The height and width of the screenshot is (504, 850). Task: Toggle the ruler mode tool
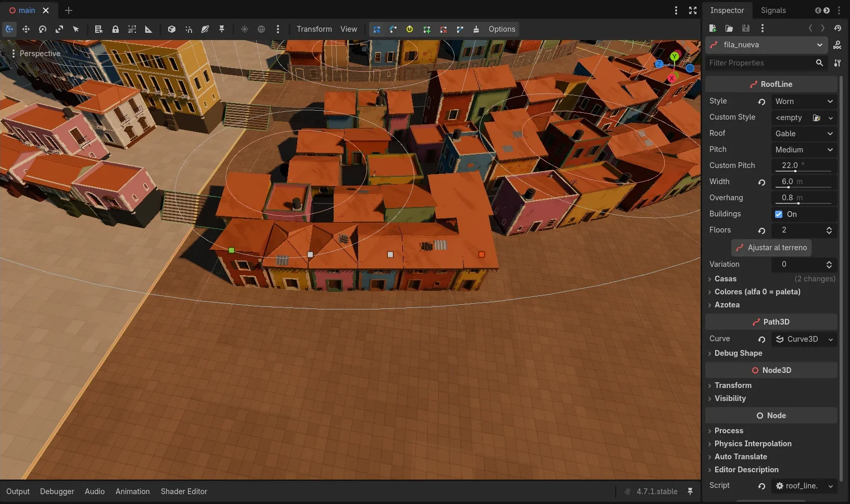point(148,29)
